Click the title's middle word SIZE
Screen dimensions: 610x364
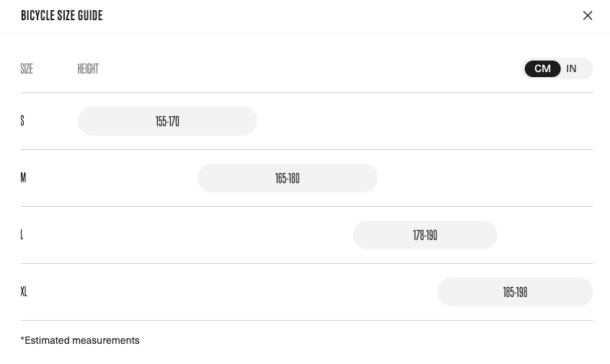pos(66,15)
